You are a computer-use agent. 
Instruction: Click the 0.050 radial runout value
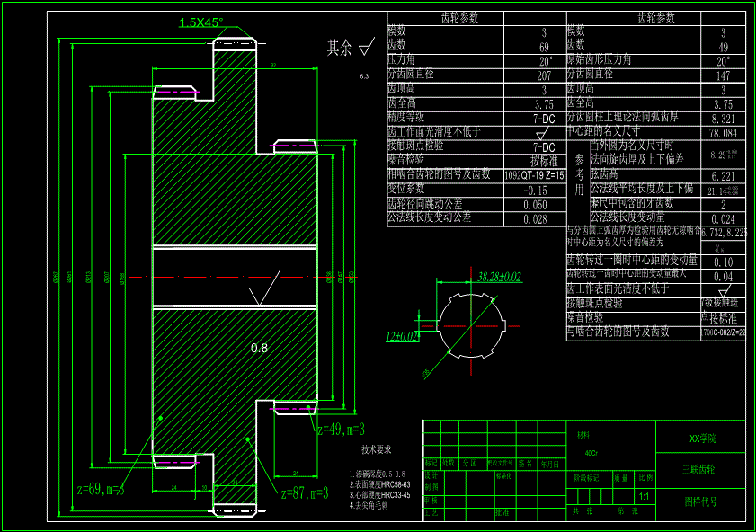[x=535, y=205]
